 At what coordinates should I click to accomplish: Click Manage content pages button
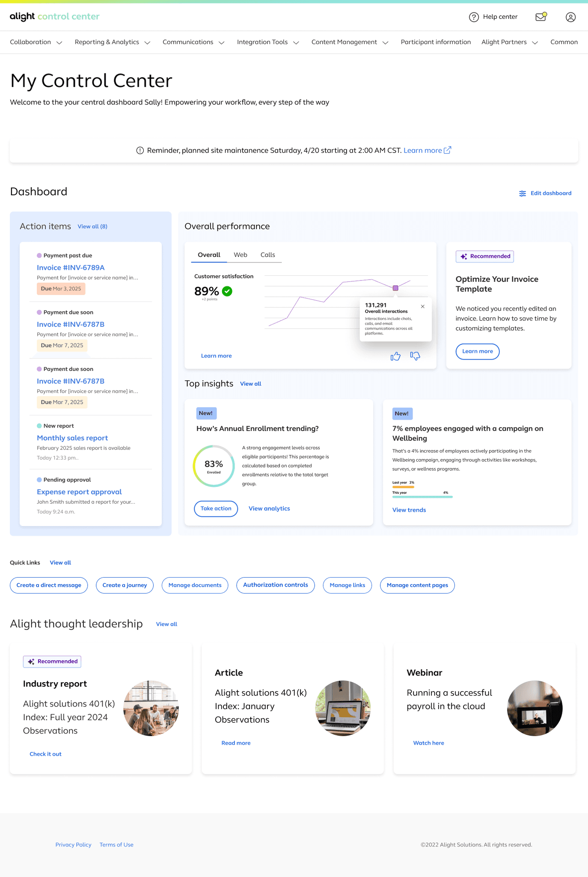[417, 585]
